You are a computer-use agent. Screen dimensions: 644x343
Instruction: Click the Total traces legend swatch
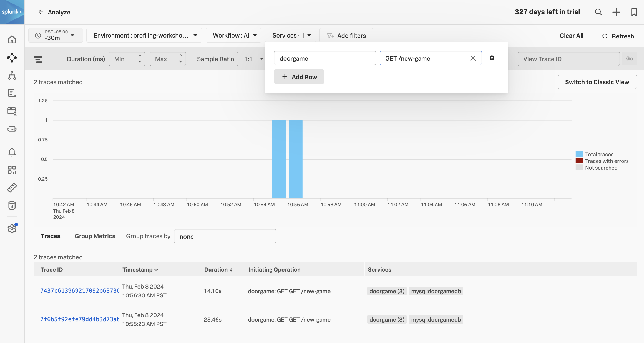pyautogui.click(x=579, y=154)
